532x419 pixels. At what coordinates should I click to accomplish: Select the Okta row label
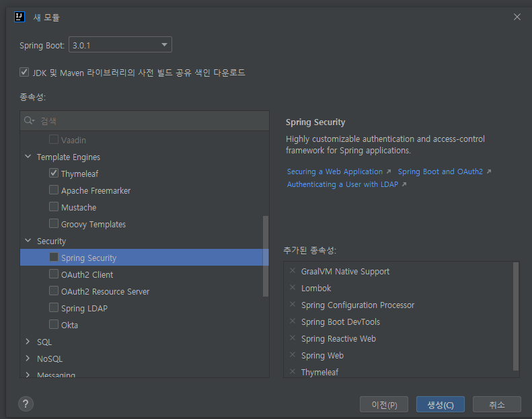(x=69, y=325)
